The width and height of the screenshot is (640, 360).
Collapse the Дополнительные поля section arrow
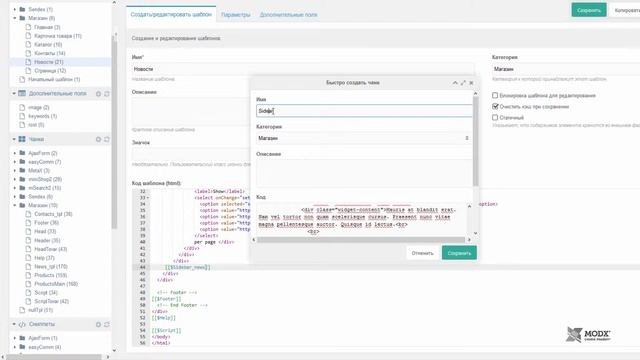(14, 93)
